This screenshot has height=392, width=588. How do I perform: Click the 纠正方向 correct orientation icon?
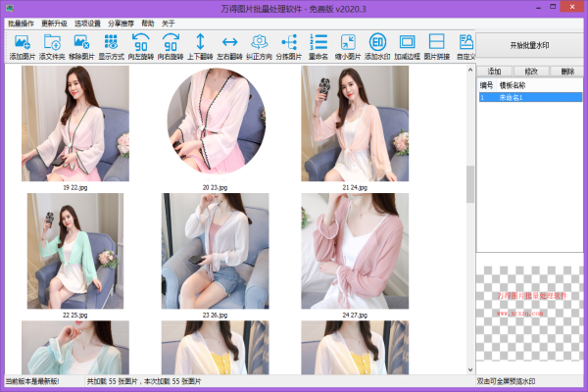coord(260,44)
